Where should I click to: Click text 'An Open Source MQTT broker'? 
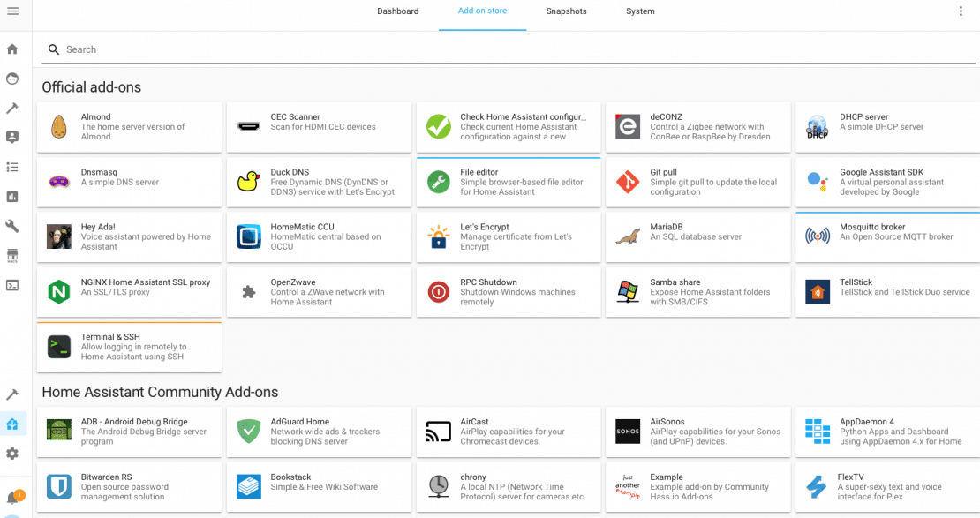896,236
